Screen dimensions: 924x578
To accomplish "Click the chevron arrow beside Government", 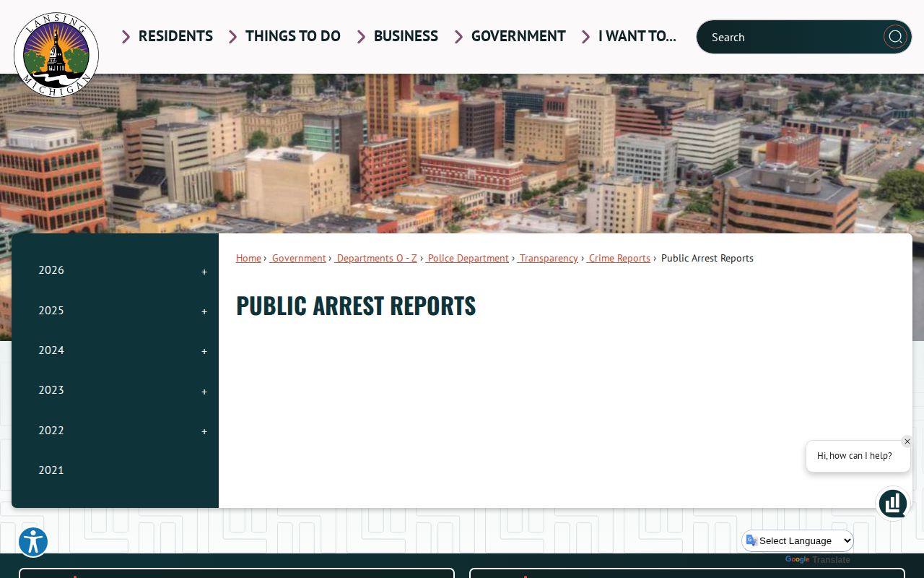I will (x=459, y=37).
